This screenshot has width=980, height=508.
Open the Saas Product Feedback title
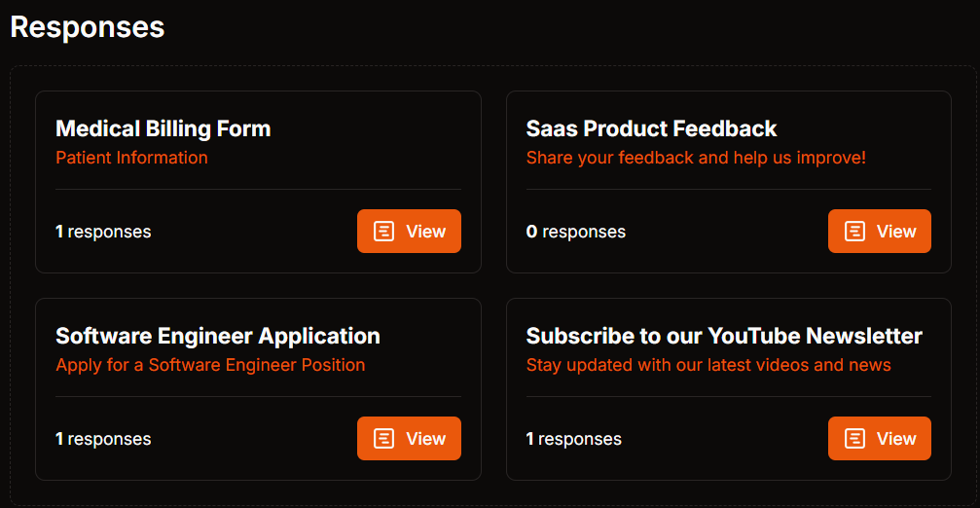coord(651,128)
